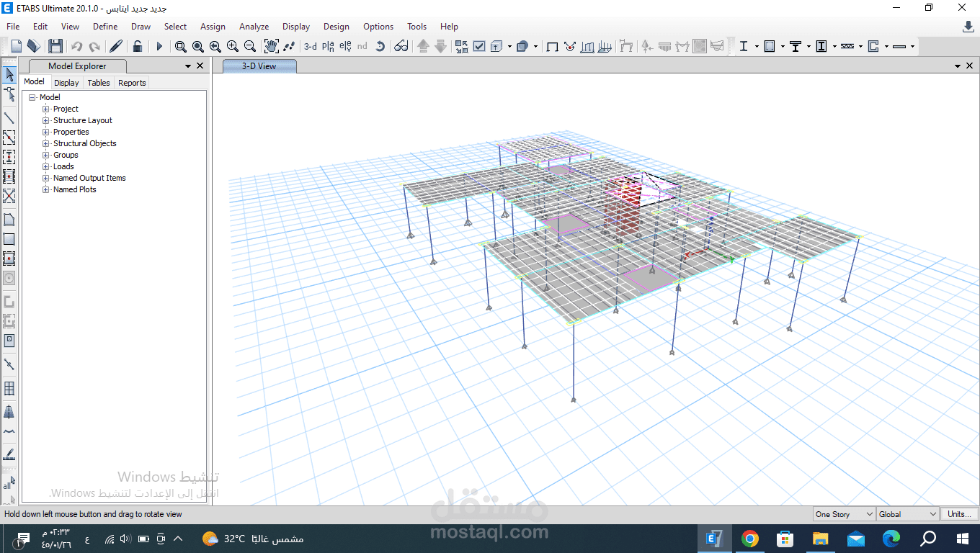Open the Design menu
Image resolution: width=980 pixels, height=553 pixels.
click(x=336, y=27)
